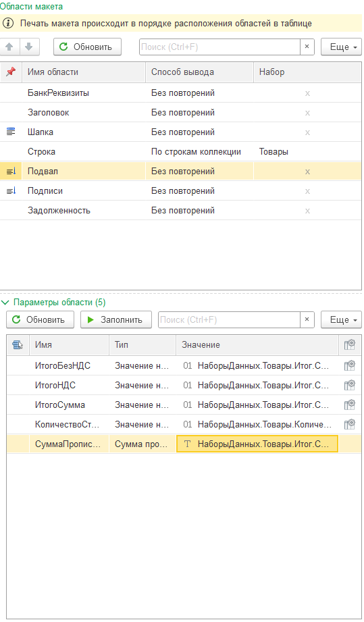Click the header icon in Шапка row
The image size is (364, 622).
point(11,132)
